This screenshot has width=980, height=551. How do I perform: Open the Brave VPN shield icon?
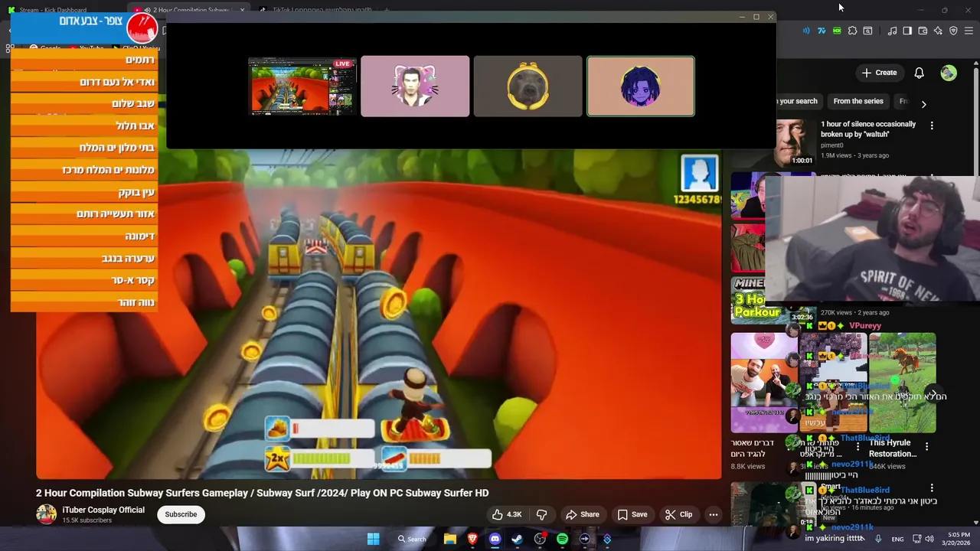tap(953, 31)
